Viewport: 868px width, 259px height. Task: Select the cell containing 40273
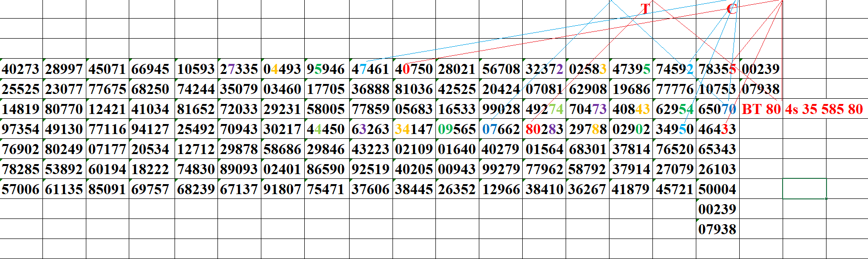21,69
